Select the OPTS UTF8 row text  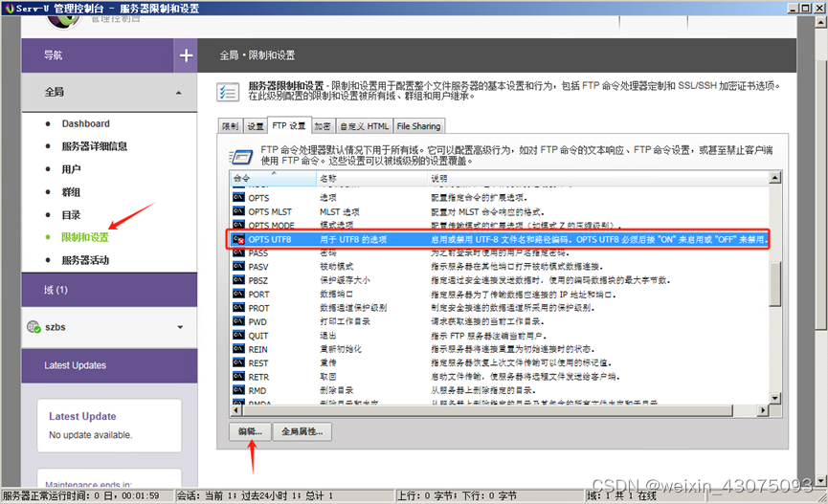click(270, 239)
